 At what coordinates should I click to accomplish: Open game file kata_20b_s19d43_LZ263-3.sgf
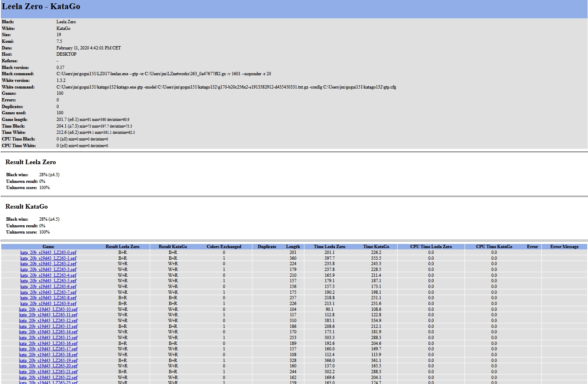point(48,269)
